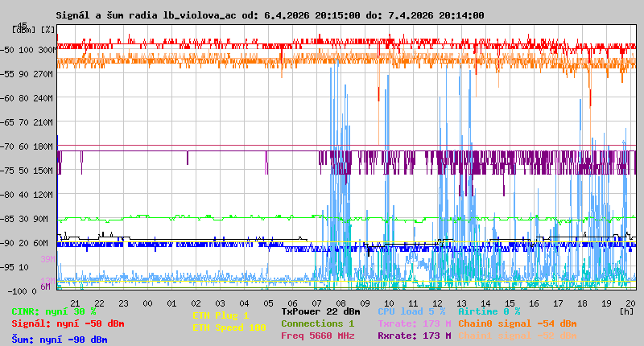Click the '16' hour tick label
Viewport: 644px width, 346px height.
tap(534, 303)
